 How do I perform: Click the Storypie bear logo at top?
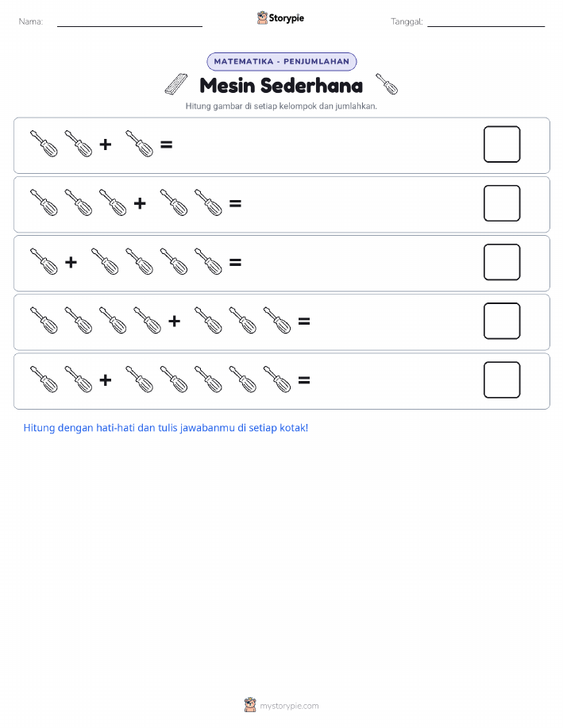262,18
